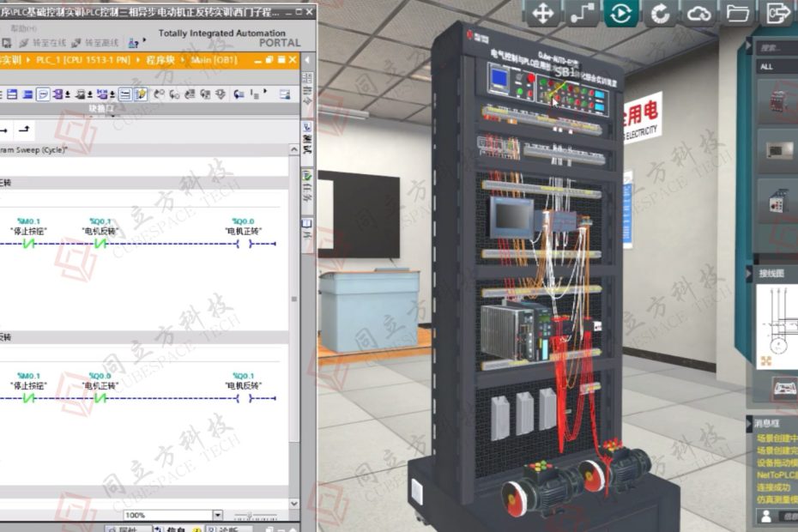The height and width of the screenshot is (532, 798).
Task: Open the 帮助(H) help menu
Action: coord(24,28)
